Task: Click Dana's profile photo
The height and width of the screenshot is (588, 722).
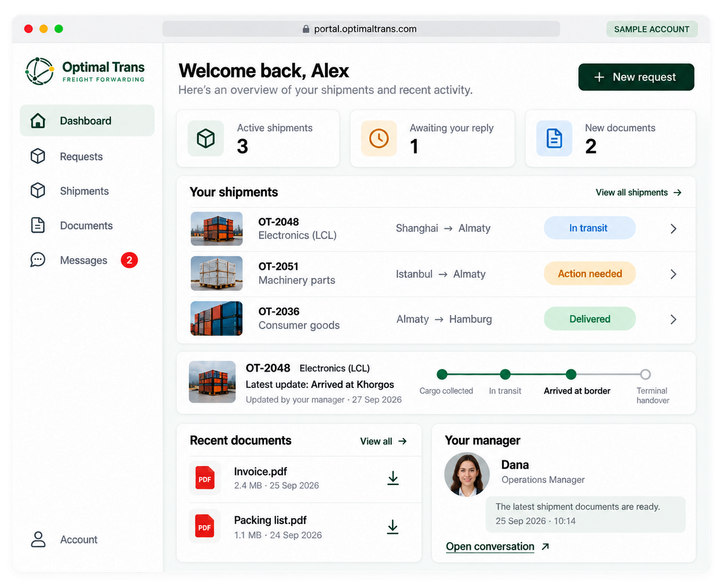Action: coord(467,474)
